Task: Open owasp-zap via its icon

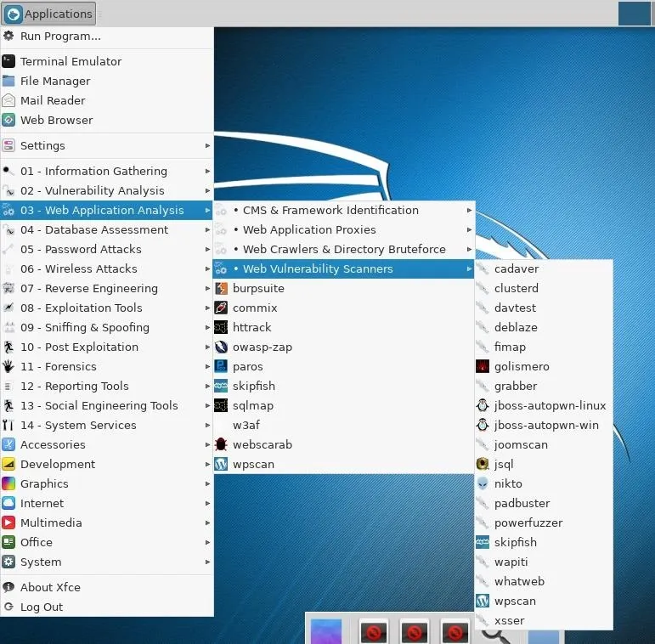Action: click(221, 347)
